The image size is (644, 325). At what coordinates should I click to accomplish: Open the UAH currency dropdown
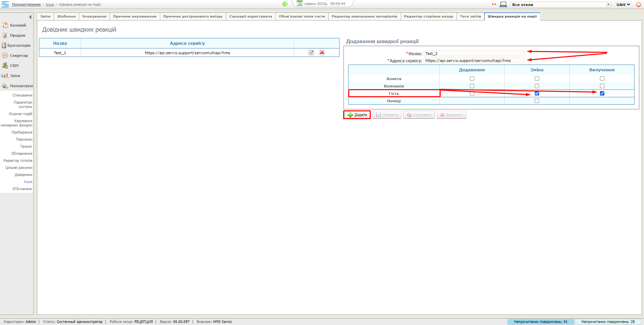tap(623, 5)
